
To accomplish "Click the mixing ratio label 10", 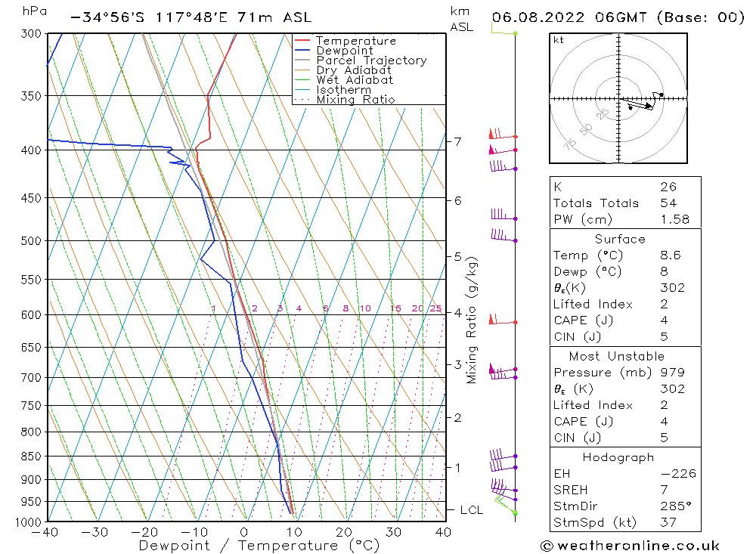I will [x=365, y=308].
